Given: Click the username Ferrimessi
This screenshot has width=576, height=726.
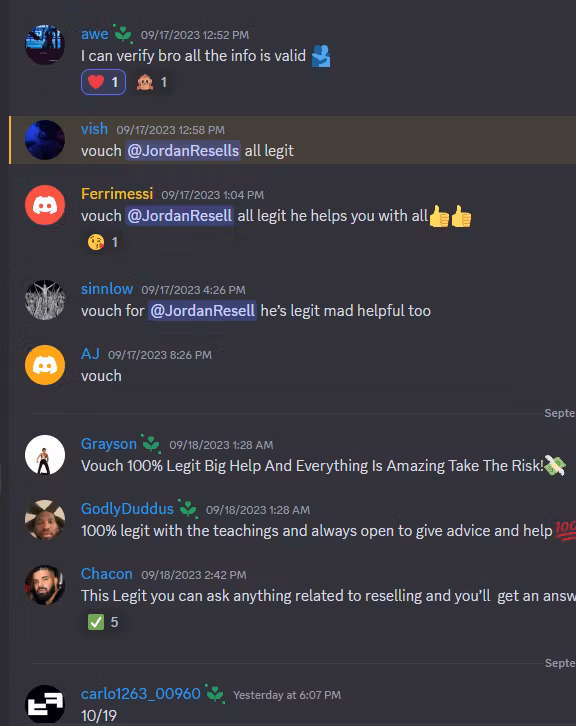Looking at the screenshot, I should [117, 194].
